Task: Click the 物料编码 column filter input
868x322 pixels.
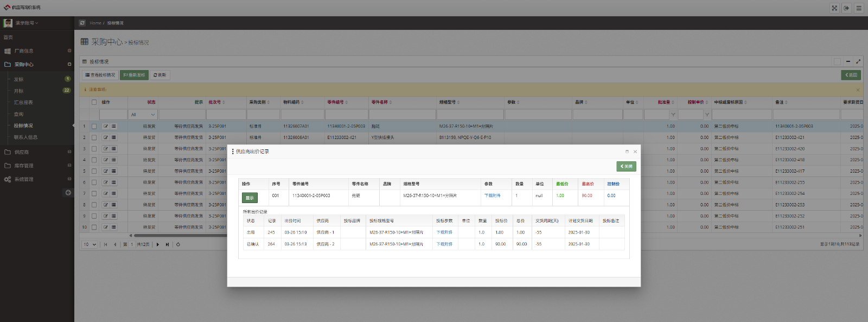Action: point(302,115)
